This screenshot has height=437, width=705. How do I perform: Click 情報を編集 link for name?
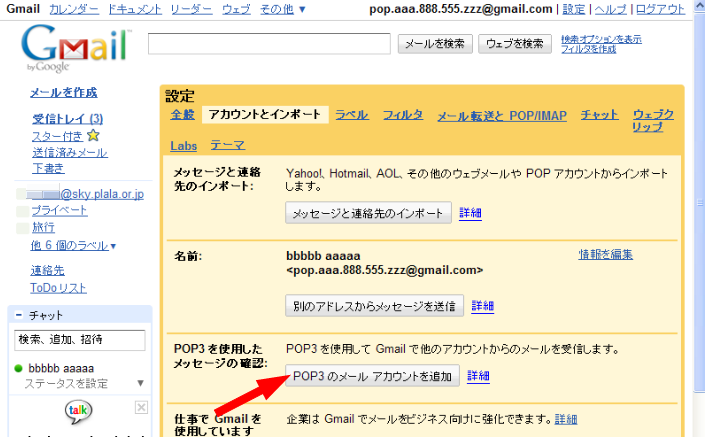[x=605, y=254]
